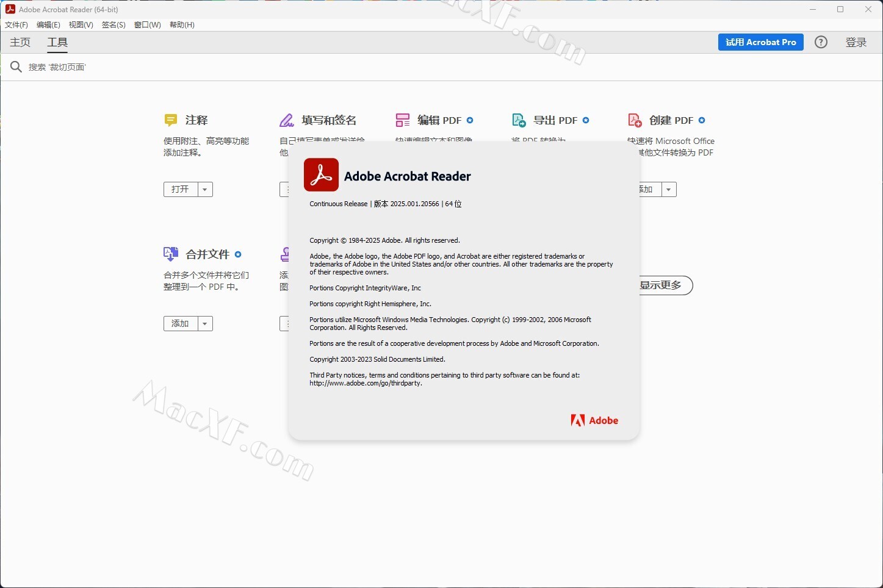The width and height of the screenshot is (883, 588).
Task: Open the Fill & Sign pen icon
Action: [287, 120]
